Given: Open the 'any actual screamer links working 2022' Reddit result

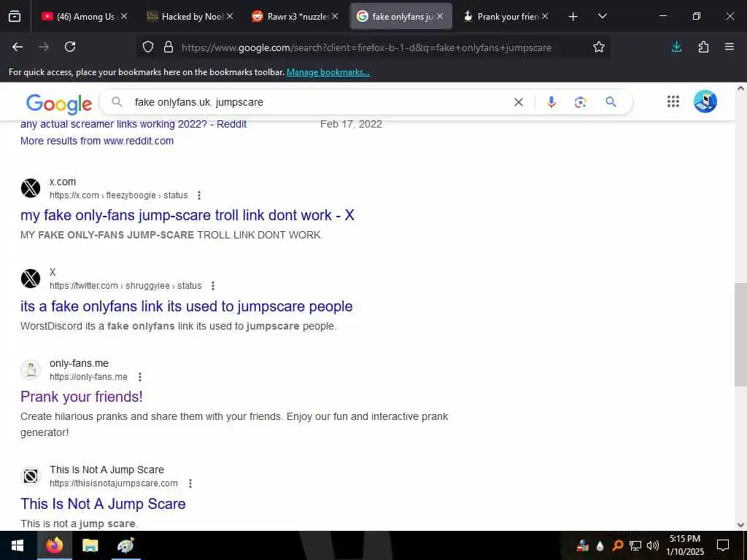Looking at the screenshot, I should [x=133, y=124].
